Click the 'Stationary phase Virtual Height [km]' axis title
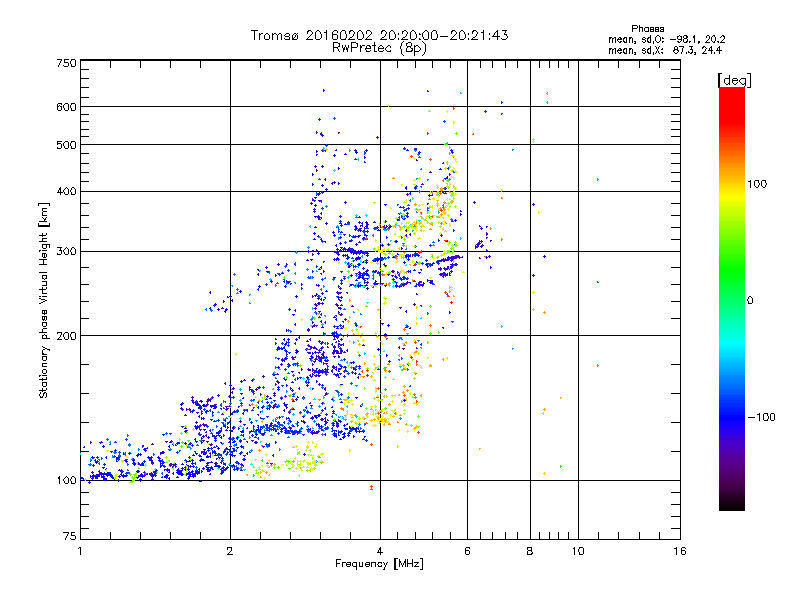Viewport: 800px width, 600px height. 44,300
